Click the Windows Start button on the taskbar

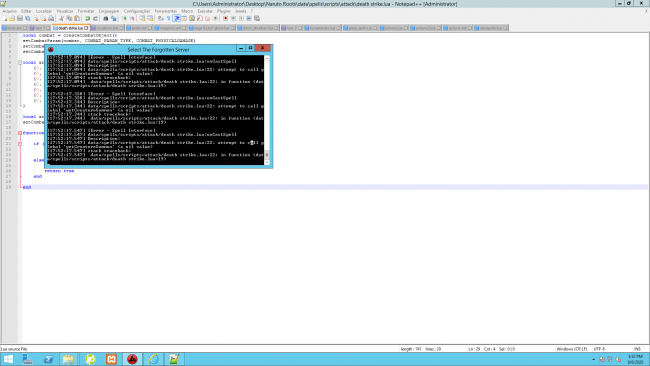point(8,359)
